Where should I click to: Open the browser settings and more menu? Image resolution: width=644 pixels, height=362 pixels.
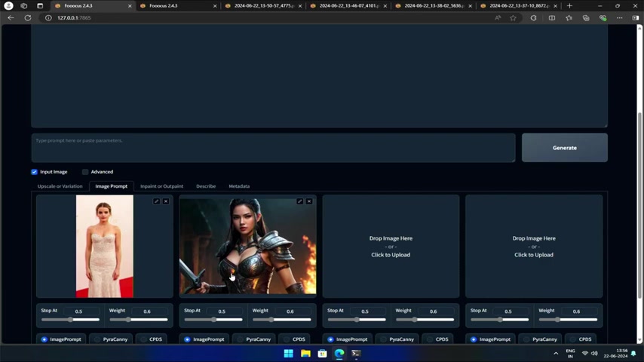(x=620, y=18)
